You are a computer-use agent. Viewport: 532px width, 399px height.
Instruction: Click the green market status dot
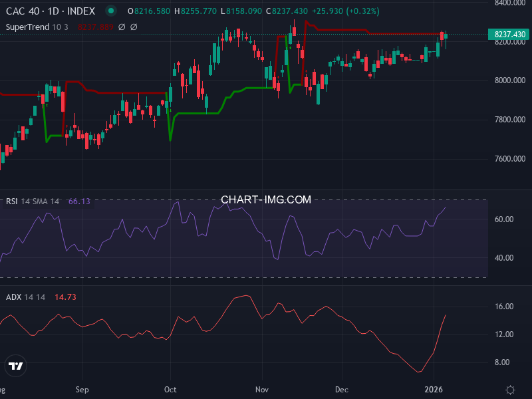(x=110, y=11)
